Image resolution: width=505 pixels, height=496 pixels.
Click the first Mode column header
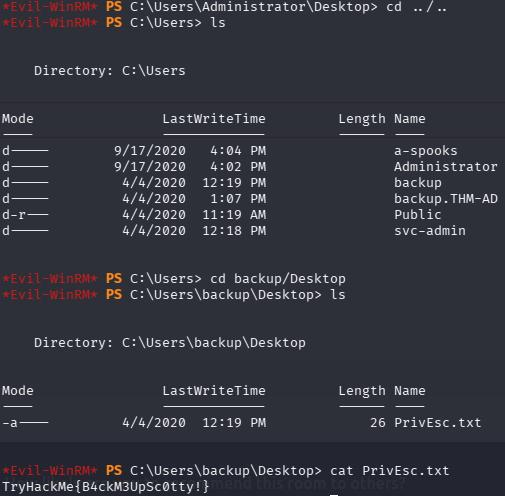coord(18,119)
